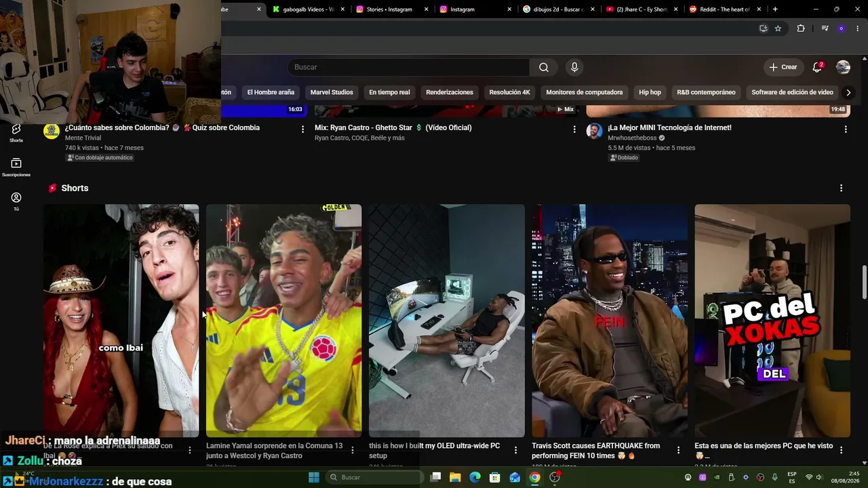Play the PC del XOKAS short
868x488 pixels.
pyautogui.click(x=772, y=321)
